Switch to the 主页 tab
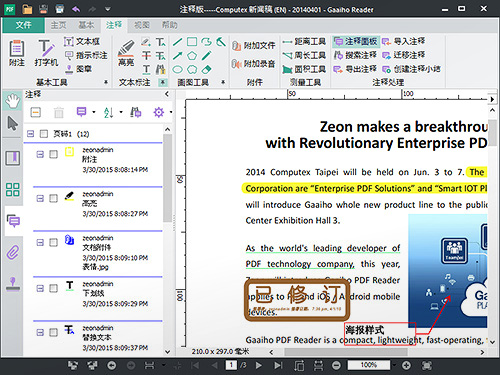Viewport: 500px width, 375px height. (x=58, y=25)
